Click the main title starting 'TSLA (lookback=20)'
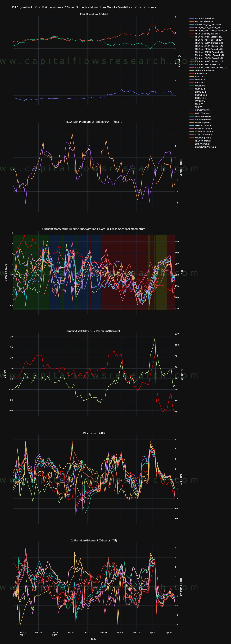 [x=84, y=7]
